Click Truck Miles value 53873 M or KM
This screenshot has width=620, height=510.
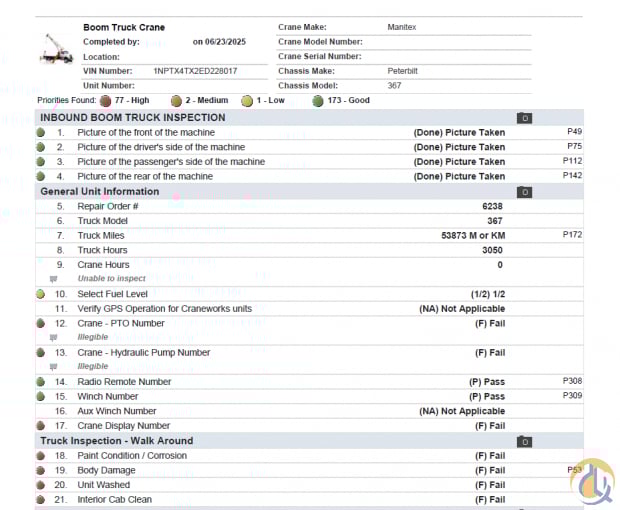[x=473, y=236]
